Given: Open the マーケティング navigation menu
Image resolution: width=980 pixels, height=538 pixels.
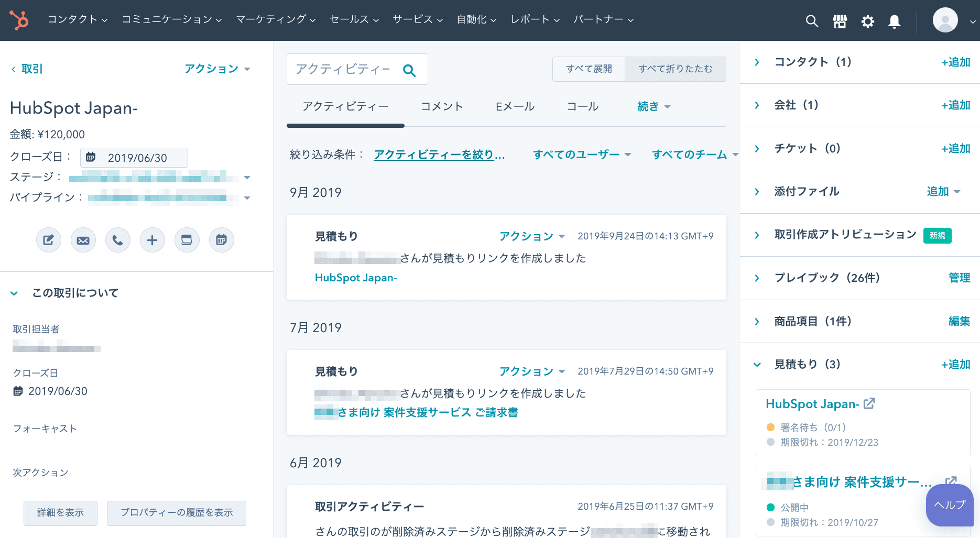Looking at the screenshot, I should pyautogui.click(x=276, y=19).
